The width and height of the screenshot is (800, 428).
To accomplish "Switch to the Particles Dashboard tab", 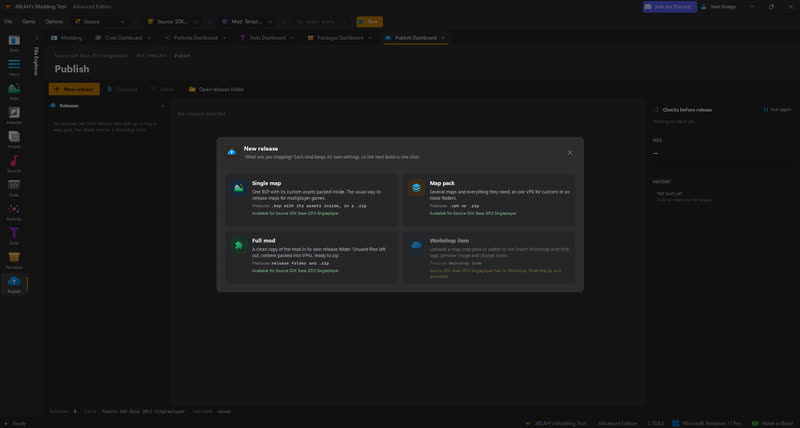I will (195, 38).
